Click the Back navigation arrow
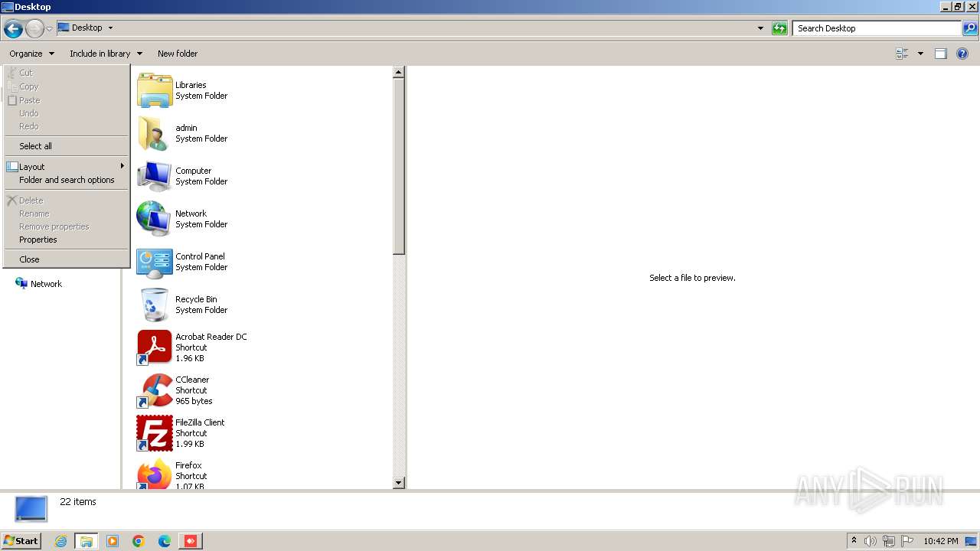The height and width of the screenshot is (551, 980). (13, 29)
